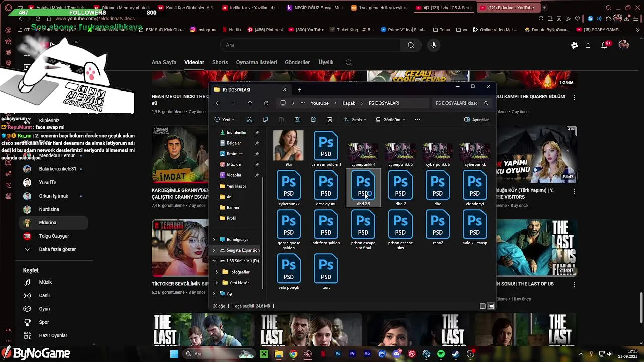Go up one folder level in Explorer
Image resolution: width=644 pixels, height=362 pixels.
tap(250, 103)
